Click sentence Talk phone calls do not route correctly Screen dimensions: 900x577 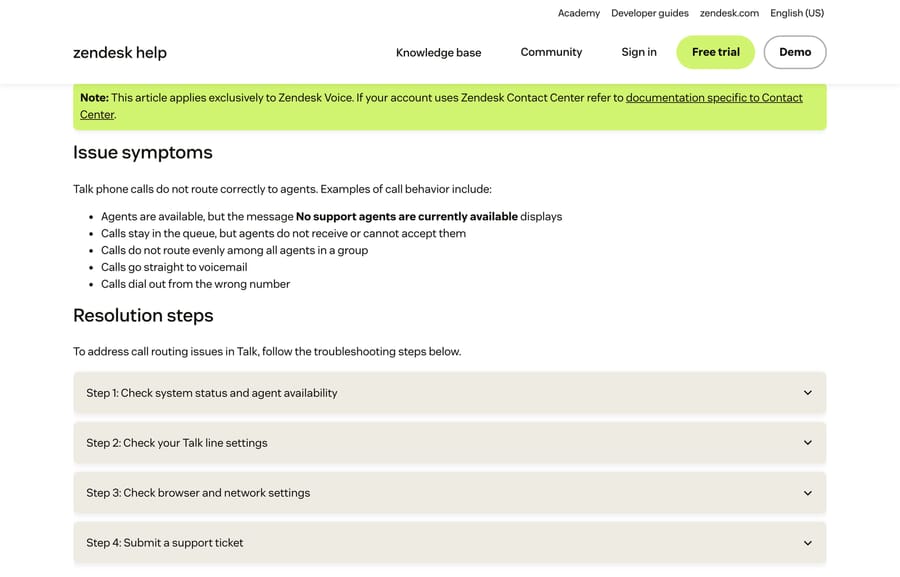[282, 189]
